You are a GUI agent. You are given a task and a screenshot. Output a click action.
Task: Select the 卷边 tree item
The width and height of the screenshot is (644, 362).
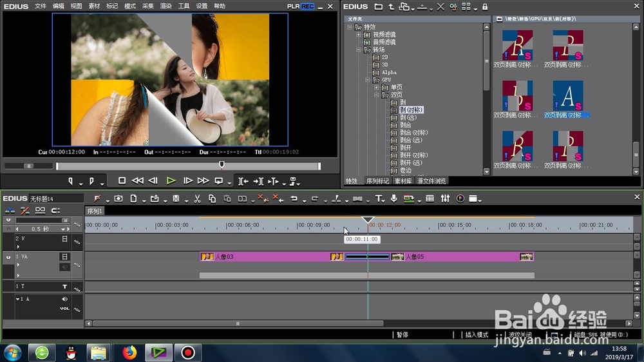405,170
